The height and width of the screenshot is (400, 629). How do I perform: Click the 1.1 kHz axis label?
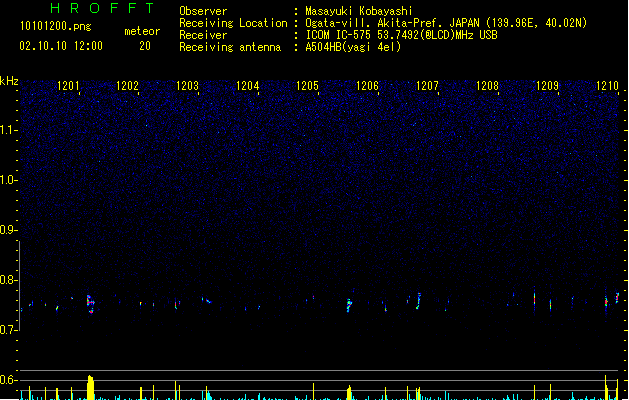pyautogui.click(x=8, y=130)
